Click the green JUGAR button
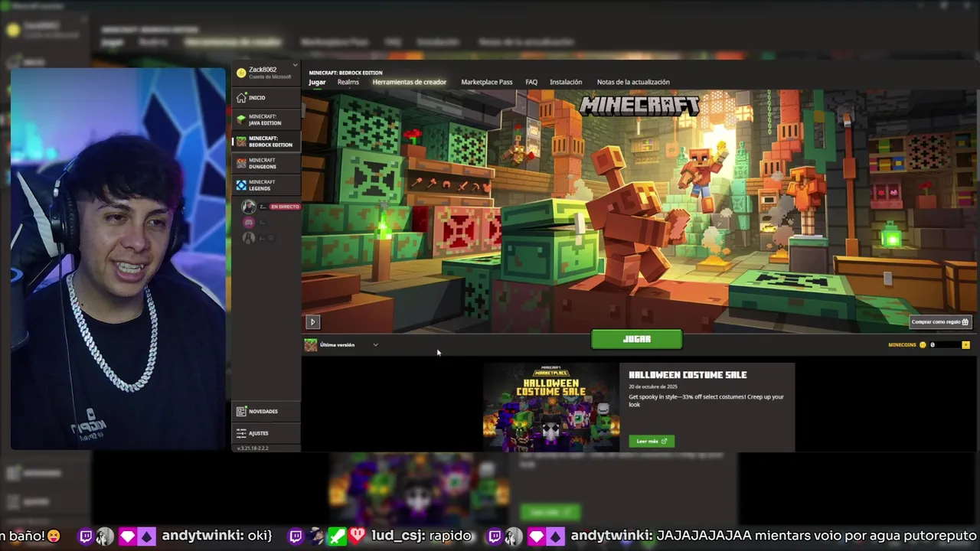Viewport: 980px width, 551px height. (636, 339)
